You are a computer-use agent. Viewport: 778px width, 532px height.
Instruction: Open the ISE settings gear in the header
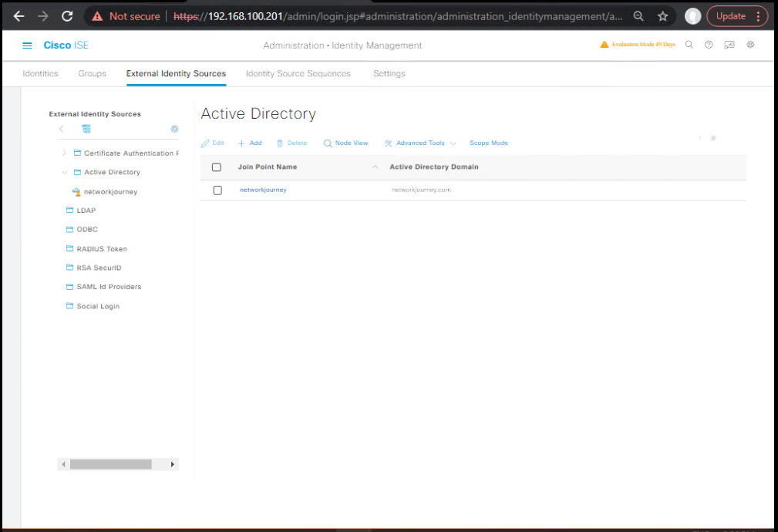coord(751,45)
